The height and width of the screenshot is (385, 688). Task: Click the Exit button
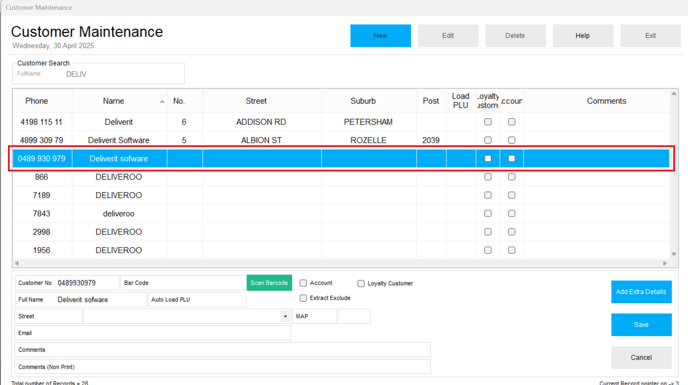click(650, 36)
